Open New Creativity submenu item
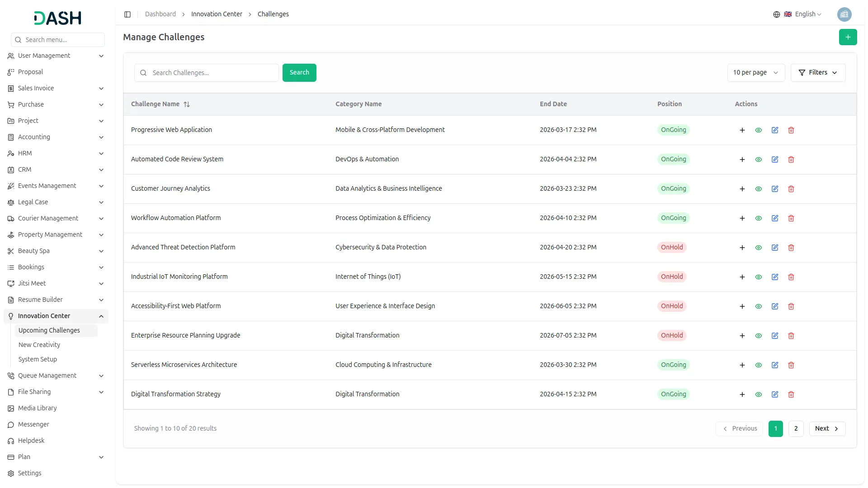868x488 pixels. tap(39, 345)
